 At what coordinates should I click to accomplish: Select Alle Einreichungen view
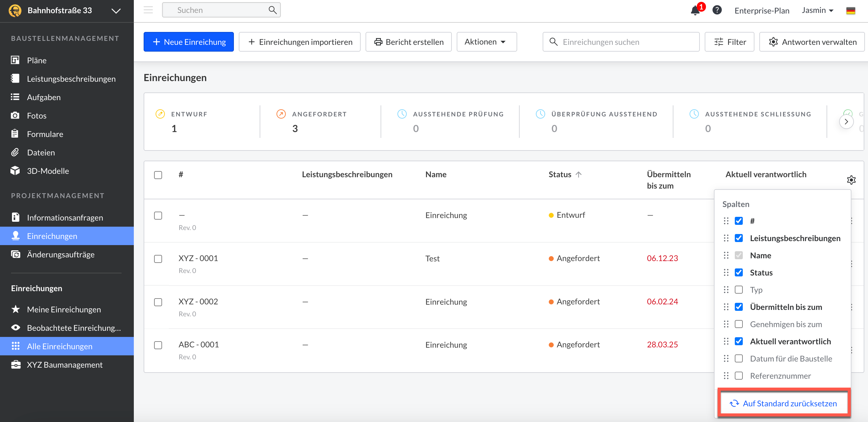point(67,346)
